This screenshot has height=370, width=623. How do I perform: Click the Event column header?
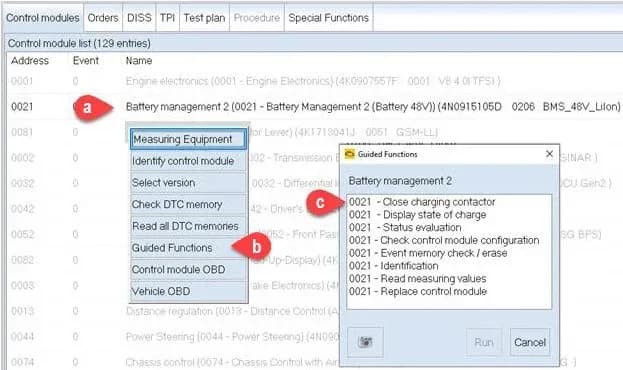(85, 61)
